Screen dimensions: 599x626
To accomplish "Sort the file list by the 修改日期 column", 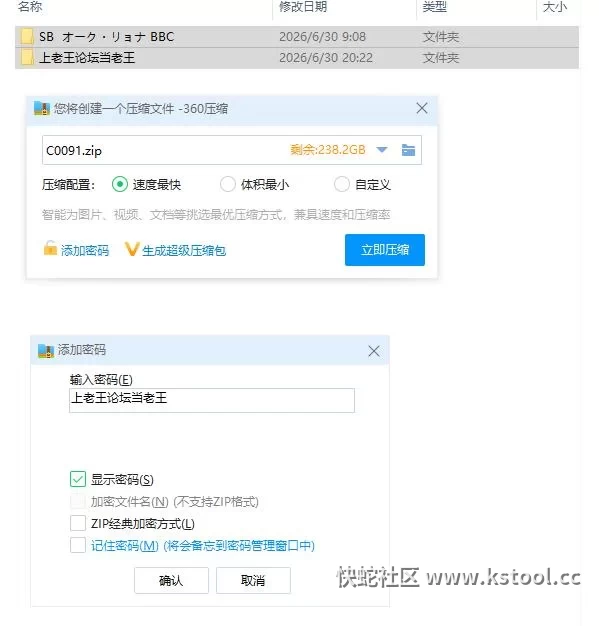I will pyautogui.click(x=303, y=7).
